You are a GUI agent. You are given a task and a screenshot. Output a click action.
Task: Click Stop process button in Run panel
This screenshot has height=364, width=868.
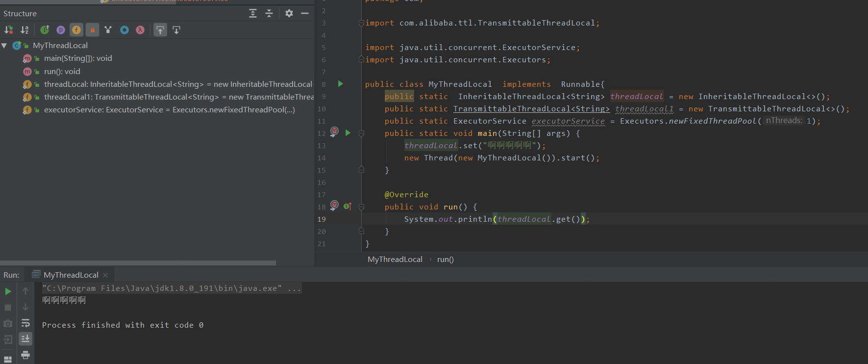pos(8,308)
